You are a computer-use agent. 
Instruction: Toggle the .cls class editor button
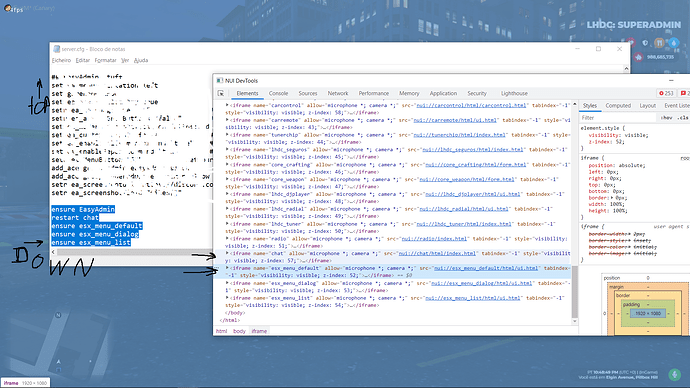point(683,118)
